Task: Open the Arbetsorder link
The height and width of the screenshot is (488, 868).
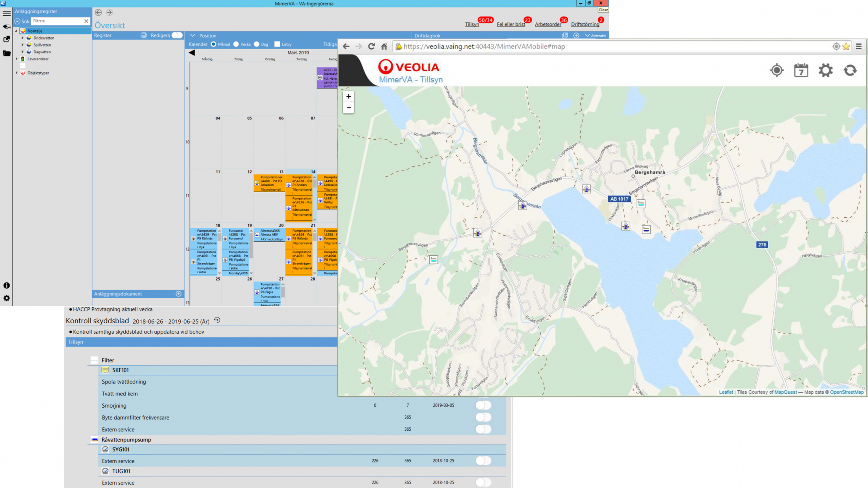Action: point(548,24)
